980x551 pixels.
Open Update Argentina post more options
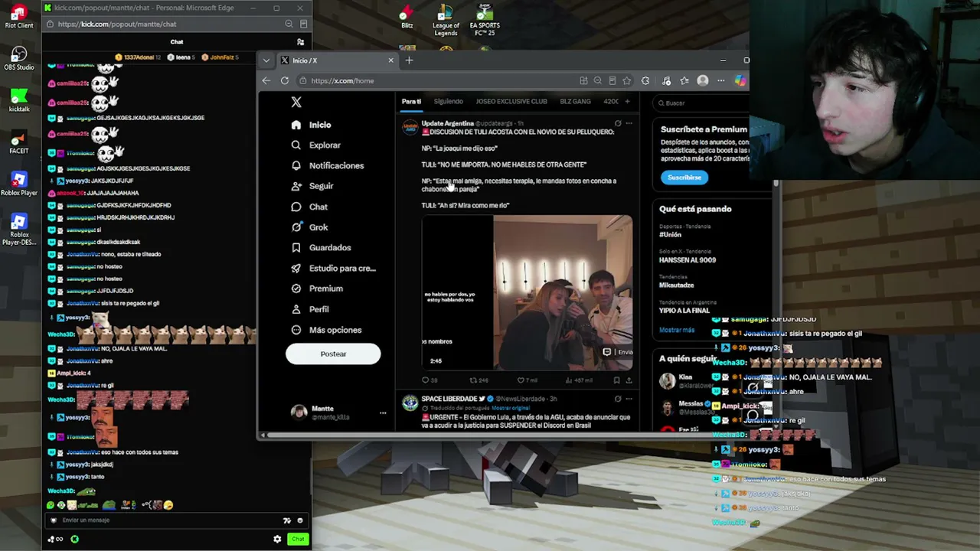point(629,123)
